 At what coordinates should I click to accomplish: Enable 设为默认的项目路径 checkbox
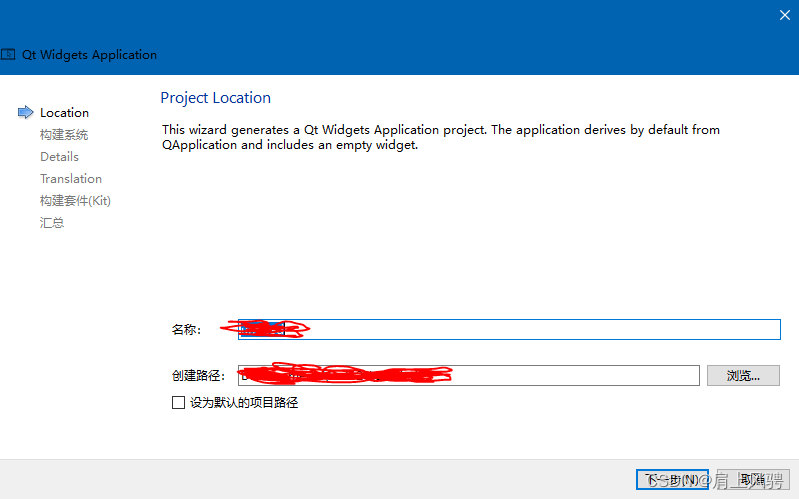pyautogui.click(x=178, y=403)
